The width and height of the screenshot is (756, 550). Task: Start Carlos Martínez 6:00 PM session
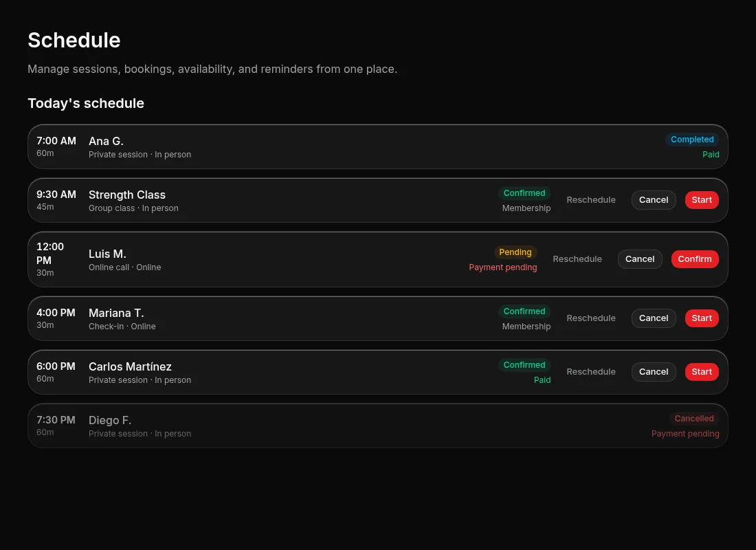click(702, 371)
